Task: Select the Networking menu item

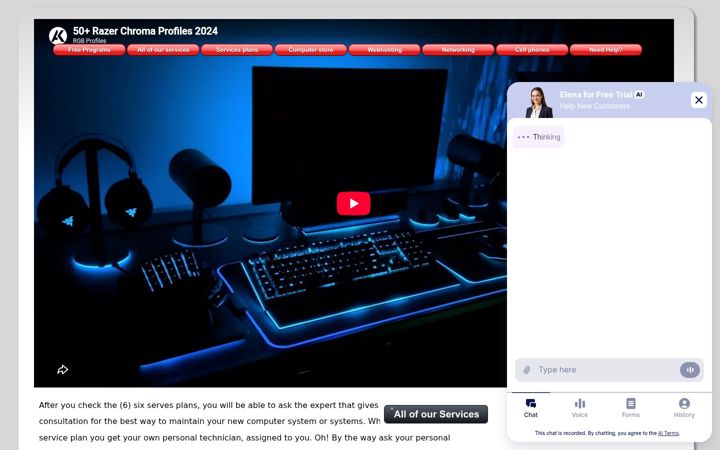Action: click(x=458, y=50)
